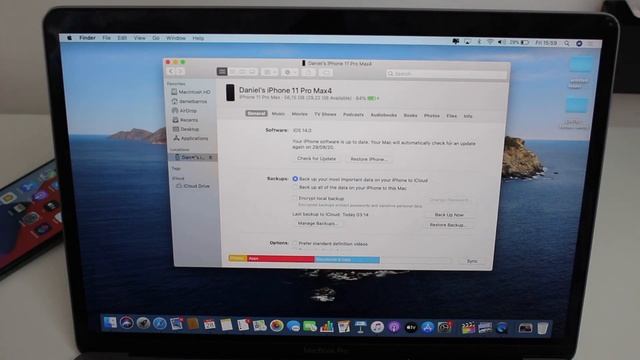Switch to the Books tab
Viewport: 640px width, 360px height.
(x=411, y=116)
